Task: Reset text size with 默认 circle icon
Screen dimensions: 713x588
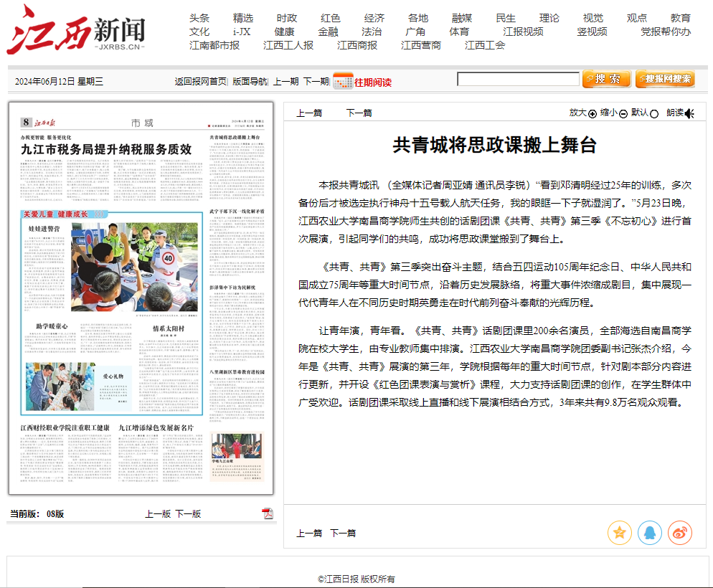Action: click(653, 113)
